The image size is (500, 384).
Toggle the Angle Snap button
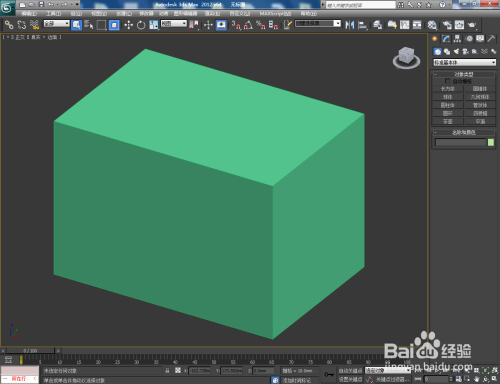point(248,25)
